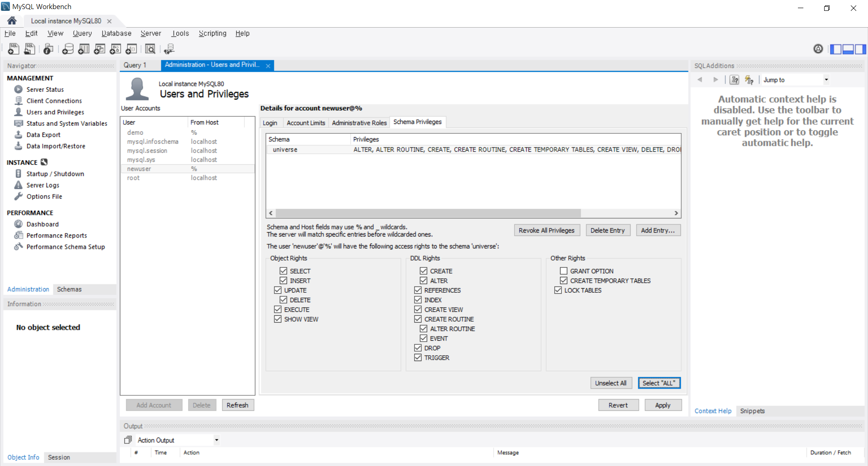This screenshot has width=868, height=466.
Task: Create a new schema icon
Action: click(x=68, y=49)
